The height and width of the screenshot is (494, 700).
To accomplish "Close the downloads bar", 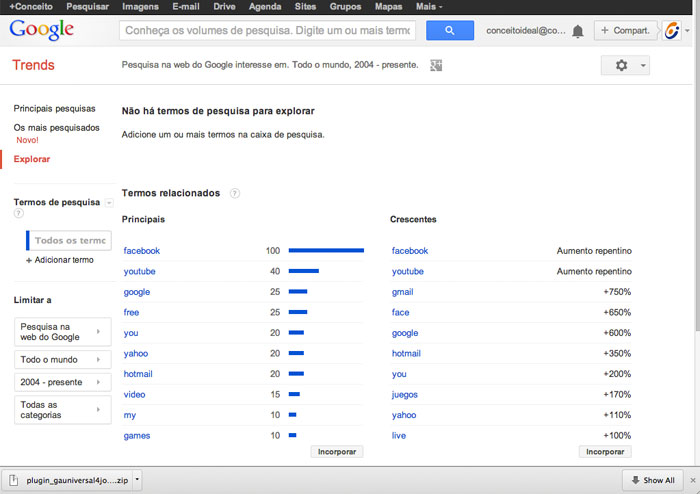I will 693,480.
